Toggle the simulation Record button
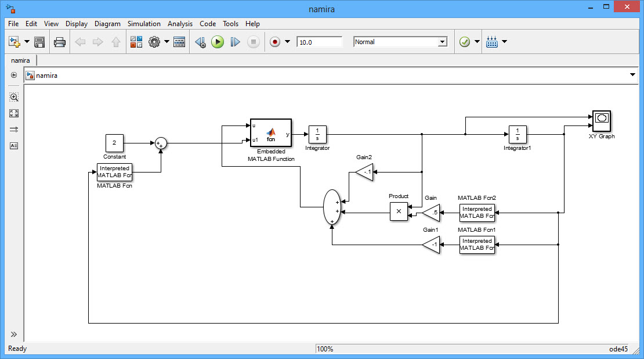 point(274,42)
